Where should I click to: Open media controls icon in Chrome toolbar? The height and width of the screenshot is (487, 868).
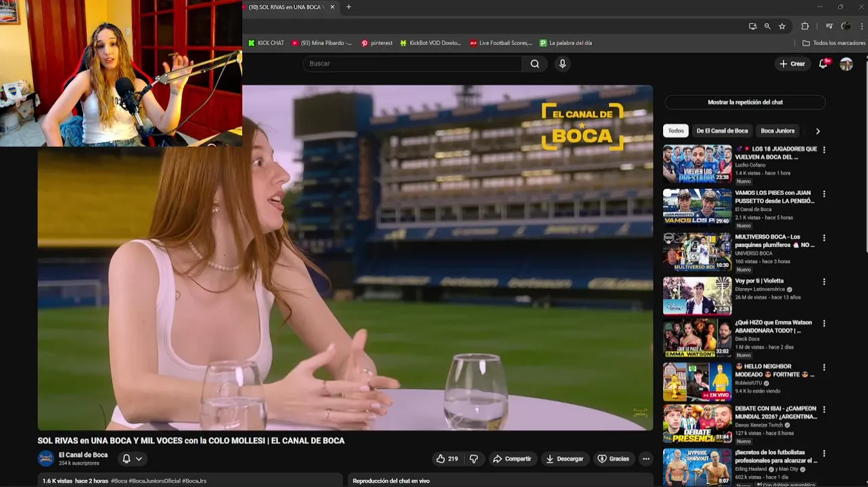(x=829, y=26)
